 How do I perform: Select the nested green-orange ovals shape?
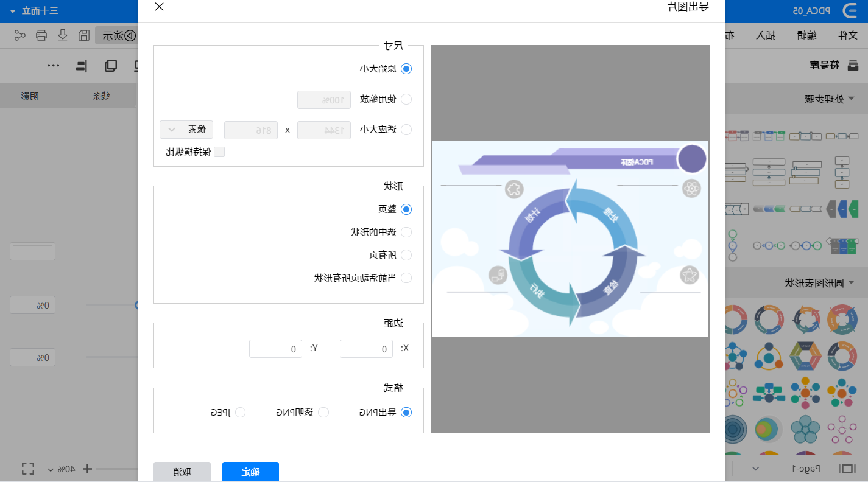click(x=769, y=430)
